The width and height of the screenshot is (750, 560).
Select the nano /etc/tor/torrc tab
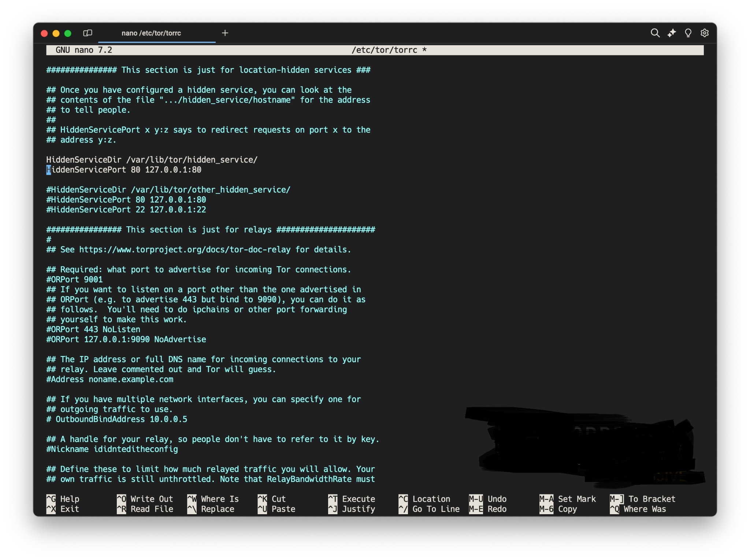pyautogui.click(x=151, y=33)
